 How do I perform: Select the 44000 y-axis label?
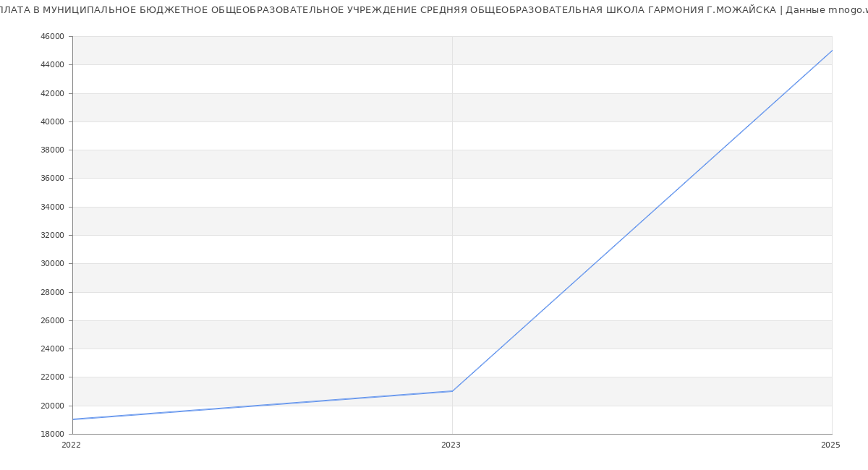click(x=54, y=65)
